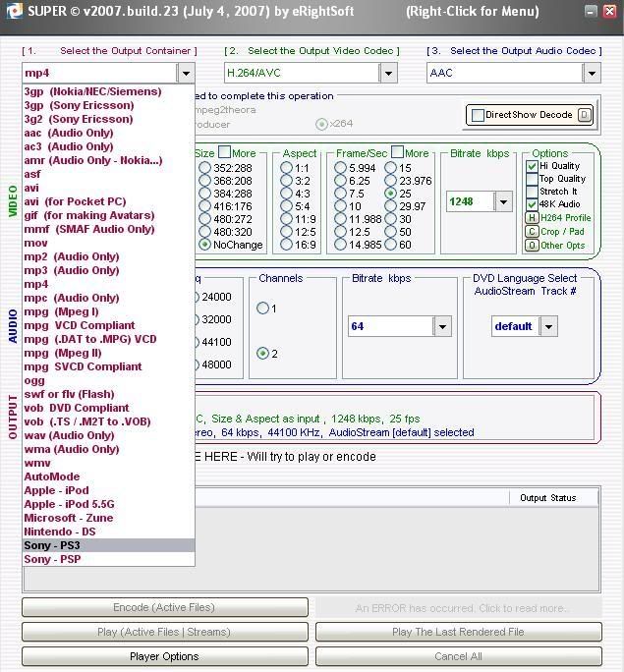Check the Stretch It option
Screen dimensions: 624x672
coord(532,192)
